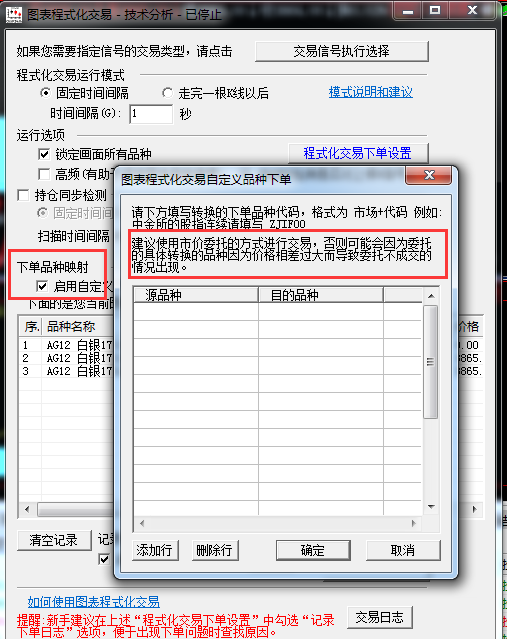
Task: Click the 时间间隔 seconds input field
Action: point(151,114)
